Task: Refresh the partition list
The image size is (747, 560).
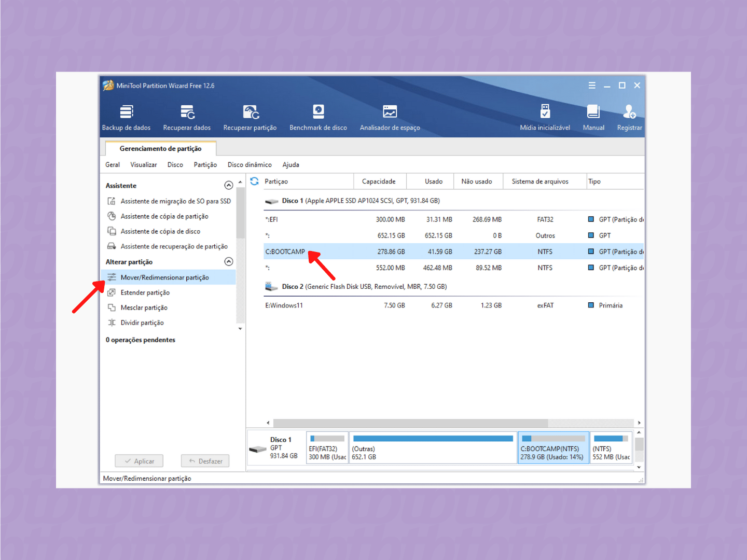Action: coord(254,181)
